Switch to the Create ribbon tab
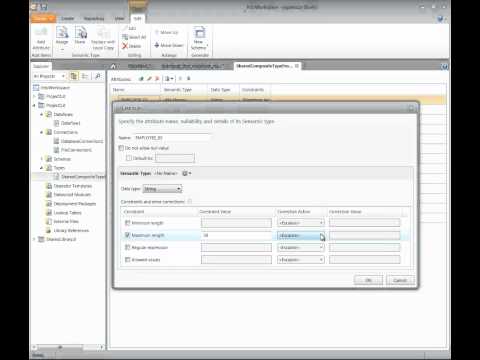This screenshot has width=480, height=360. (67, 19)
